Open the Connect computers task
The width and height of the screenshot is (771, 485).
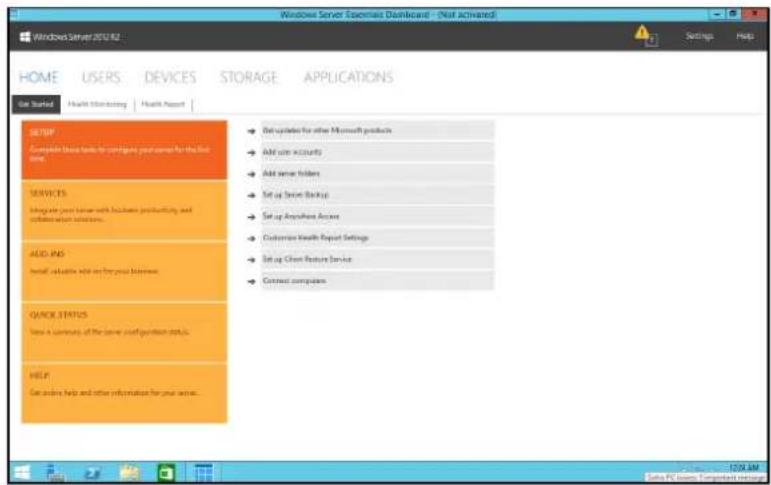[x=377, y=281]
